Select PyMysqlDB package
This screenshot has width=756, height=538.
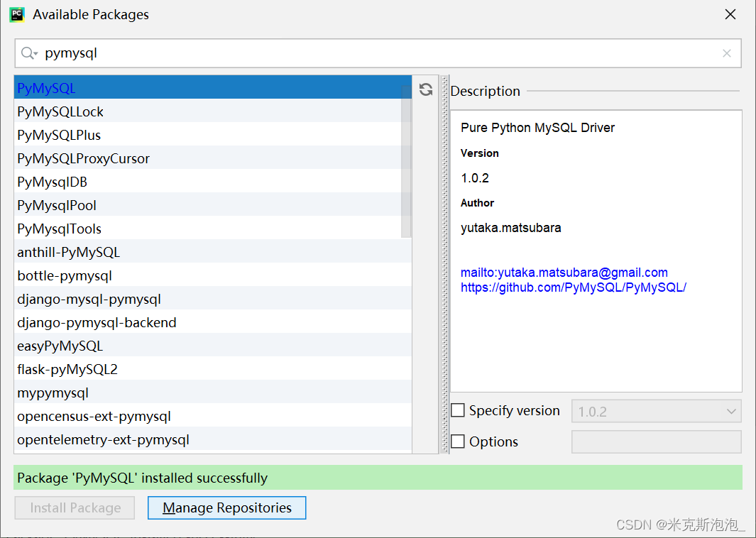(213, 181)
